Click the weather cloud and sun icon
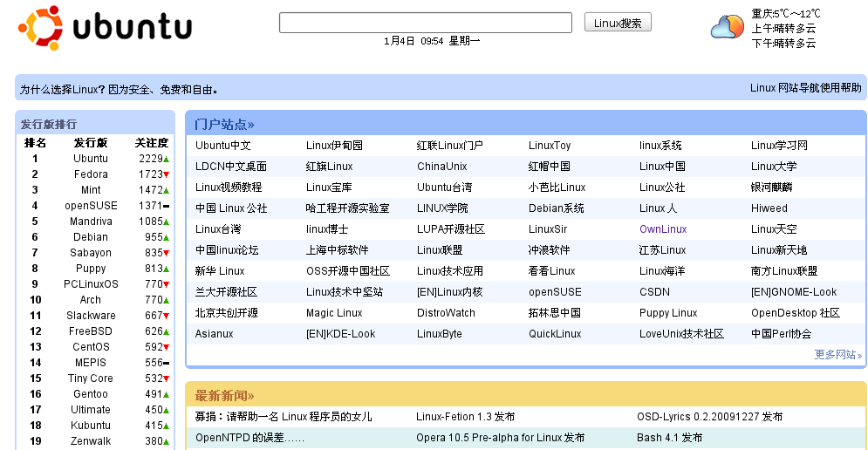Viewport: 868px width, 450px height. pyautogui.click(x=728, y=27)
